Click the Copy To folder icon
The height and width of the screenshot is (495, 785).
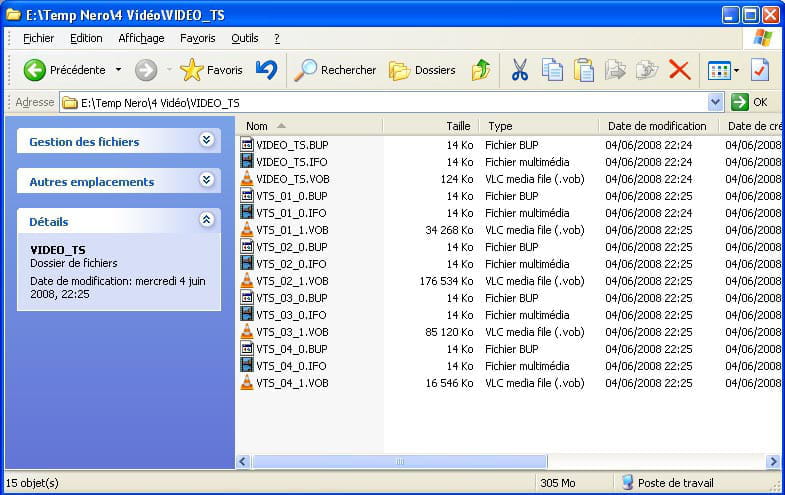click(647, 70)
